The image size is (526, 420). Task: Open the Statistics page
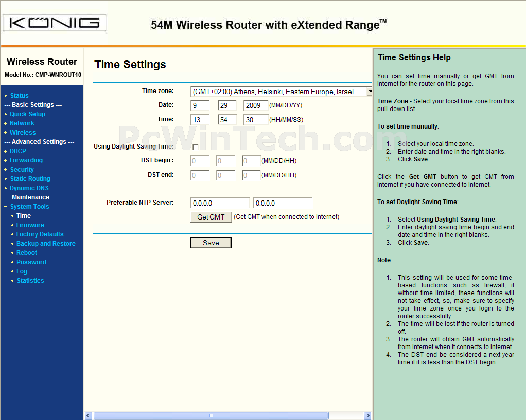30,281
